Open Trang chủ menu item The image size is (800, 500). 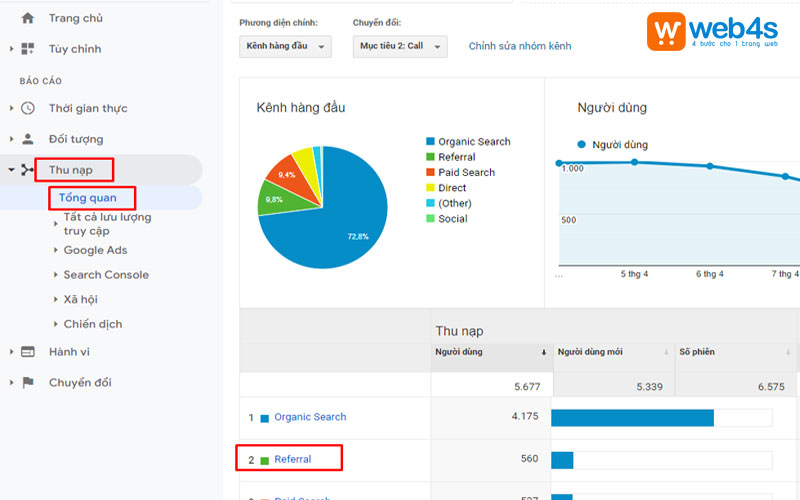click(x=76, y=18)
